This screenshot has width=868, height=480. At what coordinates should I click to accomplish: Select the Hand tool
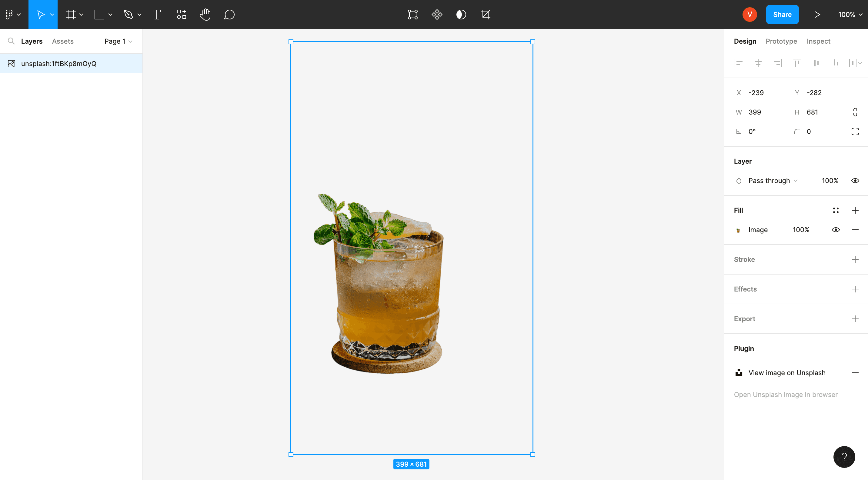[205, 15]
